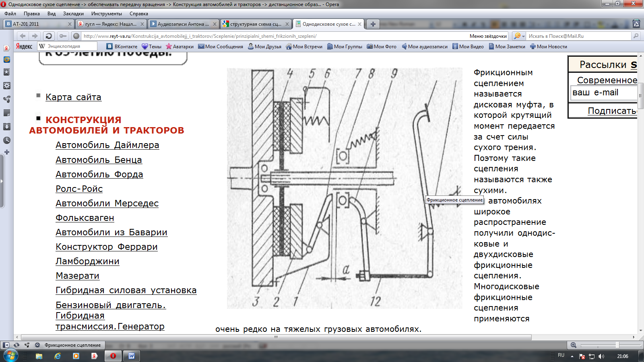Open the Мои аудиозаписи bookmark

coord(425,46)
